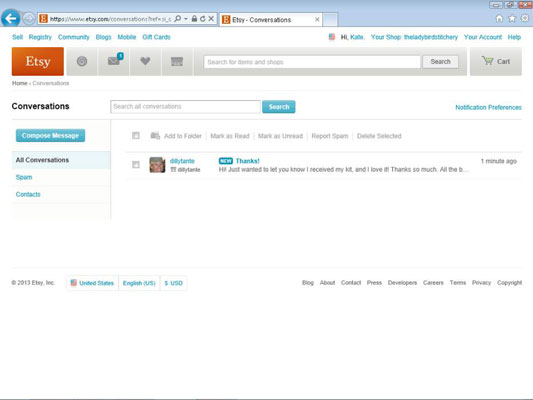Viewport: 533px width, 400px height.
Task: Click the message preview text starting Hi! Just wanted
Action: click(343, 170)
